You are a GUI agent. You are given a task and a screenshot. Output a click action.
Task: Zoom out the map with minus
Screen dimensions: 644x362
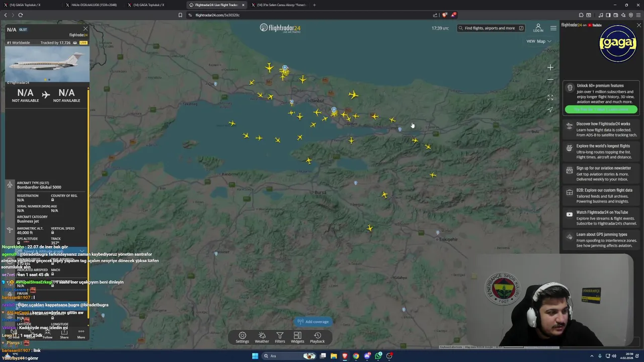click(x=550, y=79)
